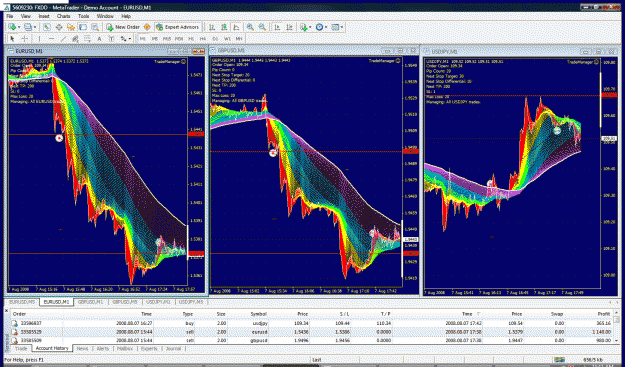This screenshot has width=625, height=367.
Task: Click the Profiles toolbar icon
Action: click(x=28, y=27)
